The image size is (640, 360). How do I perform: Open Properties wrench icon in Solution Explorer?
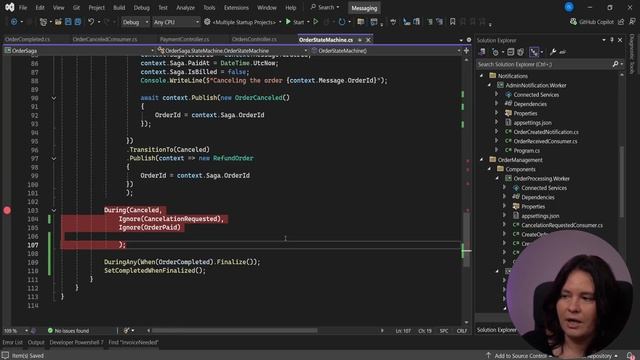[553, 52]
